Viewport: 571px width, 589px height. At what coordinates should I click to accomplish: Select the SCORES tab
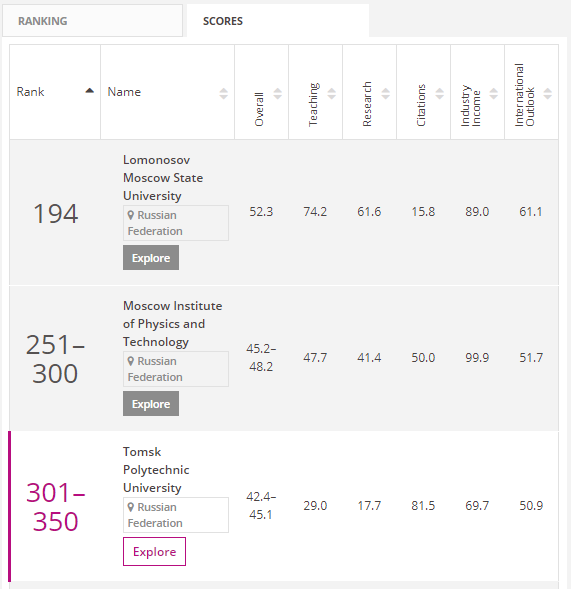coord(278,21)
